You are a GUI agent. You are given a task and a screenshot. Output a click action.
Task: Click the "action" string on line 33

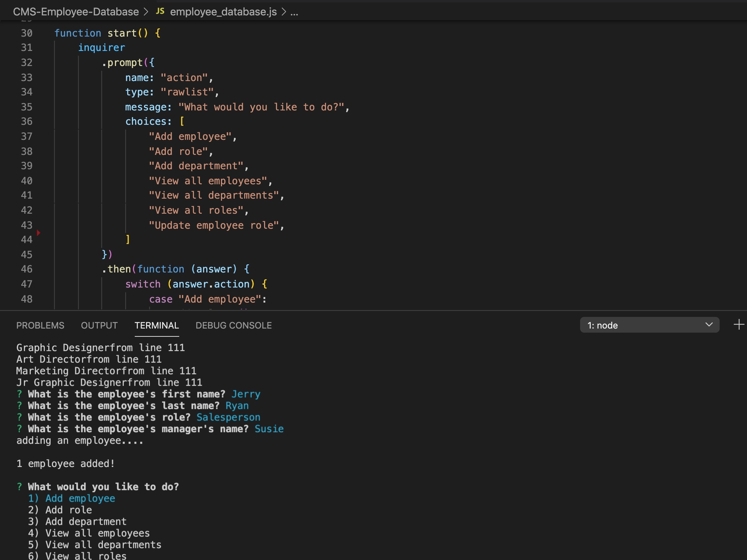(184, 78)
